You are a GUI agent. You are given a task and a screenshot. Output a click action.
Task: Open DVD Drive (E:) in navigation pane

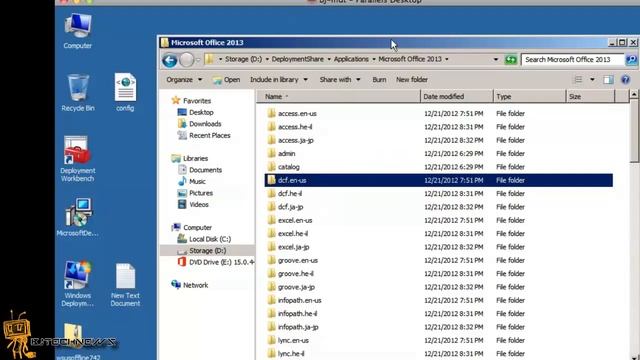(216, 262)
